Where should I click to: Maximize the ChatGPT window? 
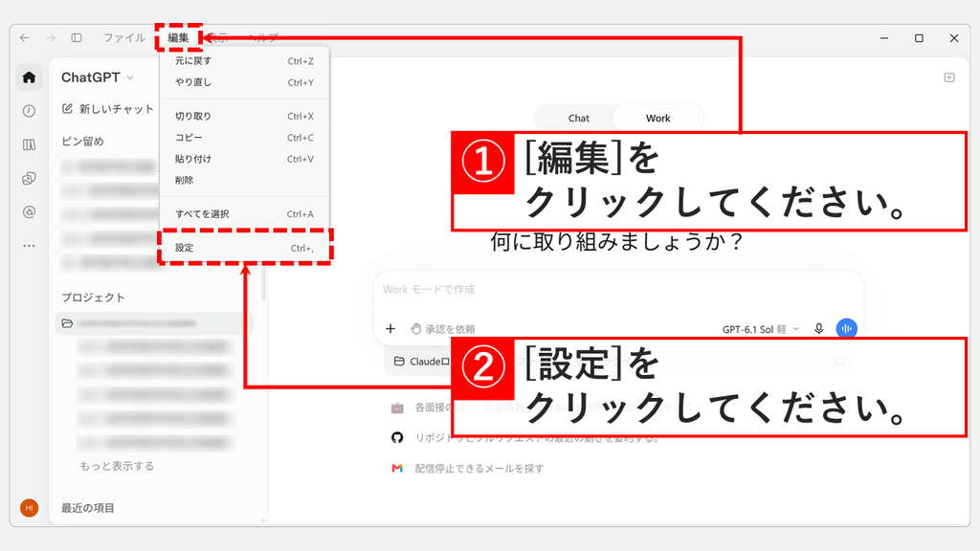point(919,38)
